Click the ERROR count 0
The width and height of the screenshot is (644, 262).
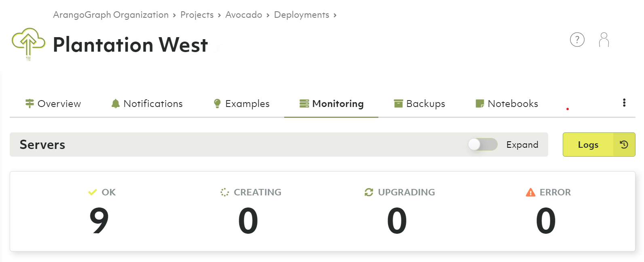545,220
